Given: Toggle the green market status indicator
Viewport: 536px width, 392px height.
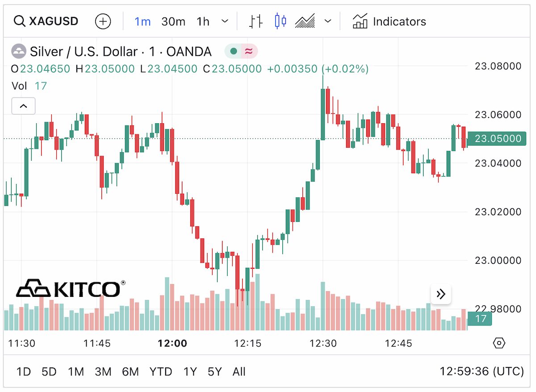Looking at the screenshot, I should tap(233, 51).
